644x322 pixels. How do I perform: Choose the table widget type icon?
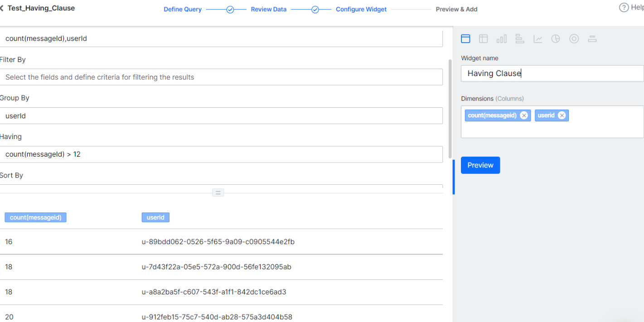coord(484,38)
